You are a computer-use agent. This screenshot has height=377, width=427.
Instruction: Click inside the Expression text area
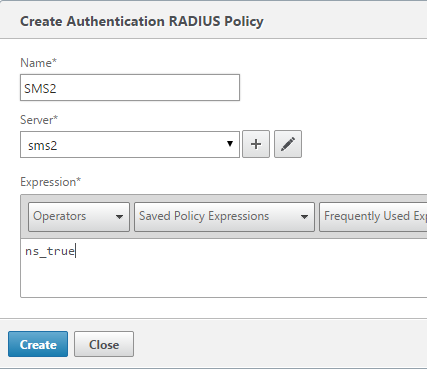point(224,268)
